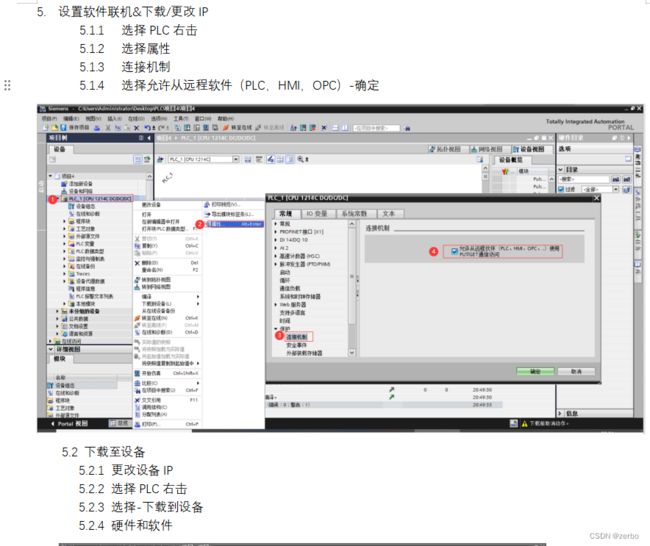Expand the 程序块 folder in the project tree

(64, 221)
